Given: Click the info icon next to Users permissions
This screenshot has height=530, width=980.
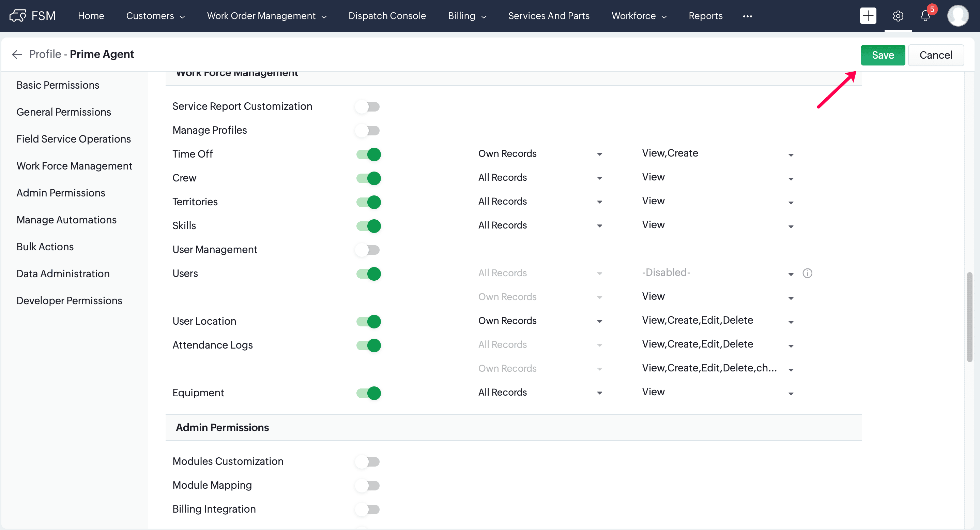Looking at the screenshot, I should click(x=807, y=273).
